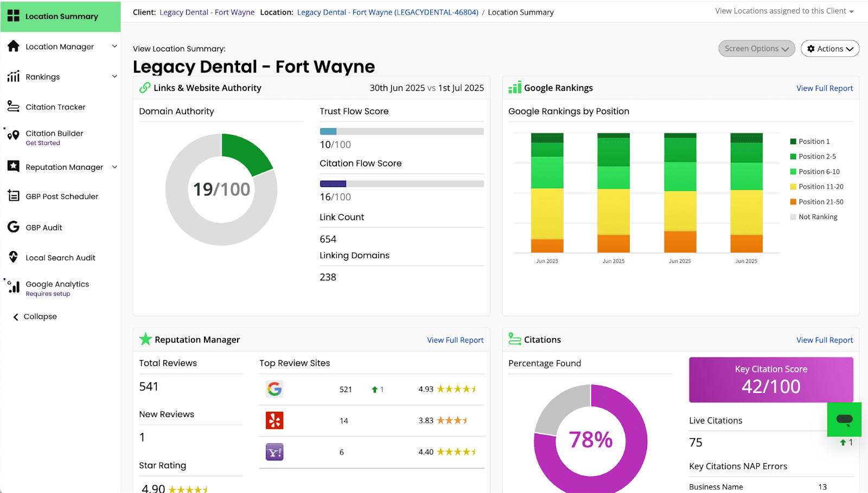Open the Screen Options dropdown
Image resolution: width=868 pixels, height=493 pixels.
tap(757, 48)
